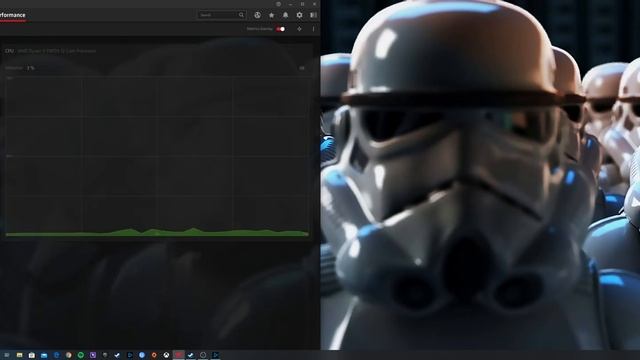Maximize the AMD Software window
This screenshot has width=640, height=360.
tap(302, 4)
